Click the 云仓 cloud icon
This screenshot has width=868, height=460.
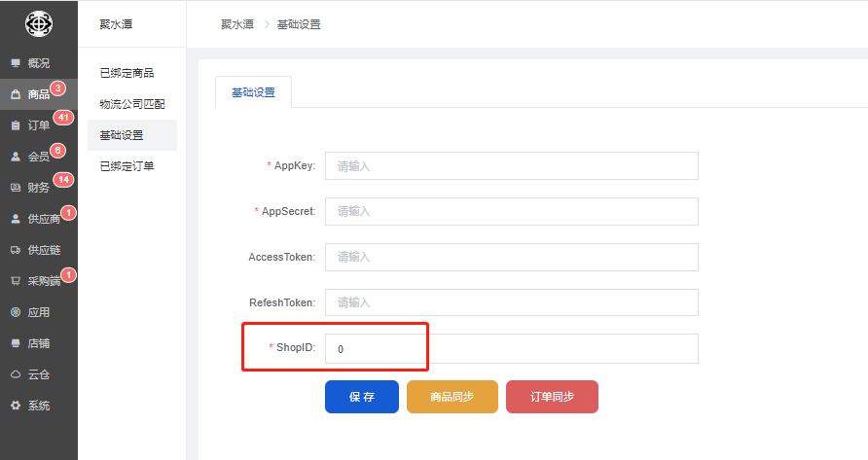(16, 374)
